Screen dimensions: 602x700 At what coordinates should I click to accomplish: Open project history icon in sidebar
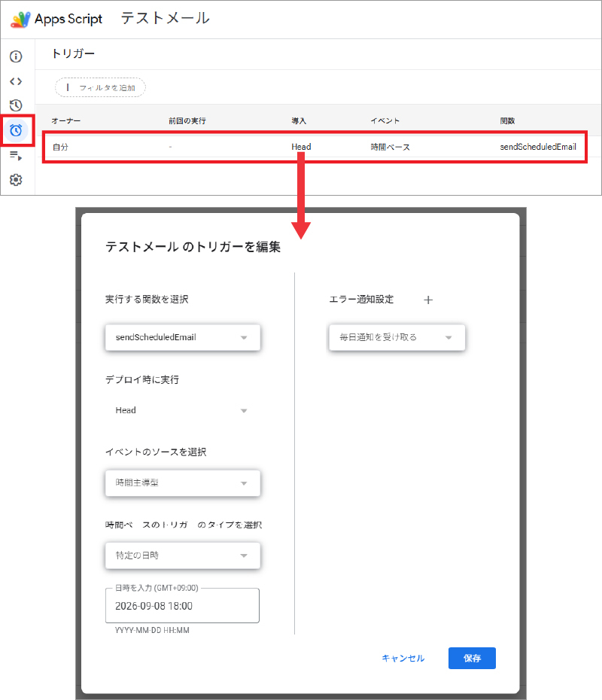(16, 105)
